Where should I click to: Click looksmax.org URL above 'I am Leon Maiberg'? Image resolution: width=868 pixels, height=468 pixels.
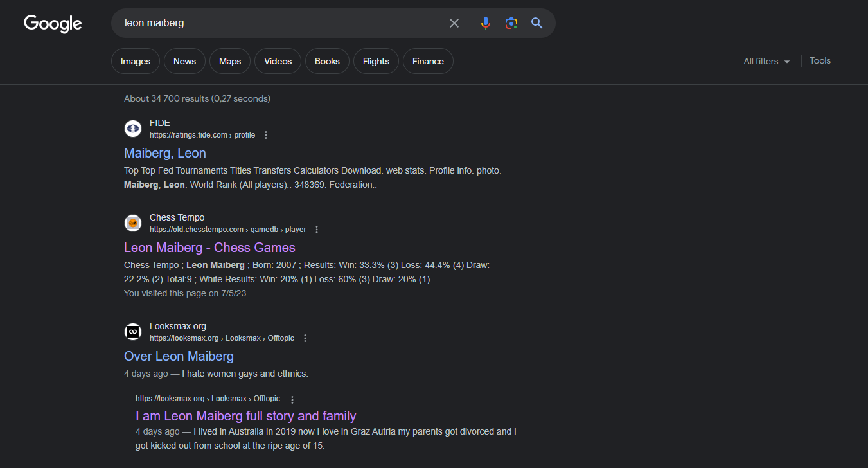[x=208, y=399]
